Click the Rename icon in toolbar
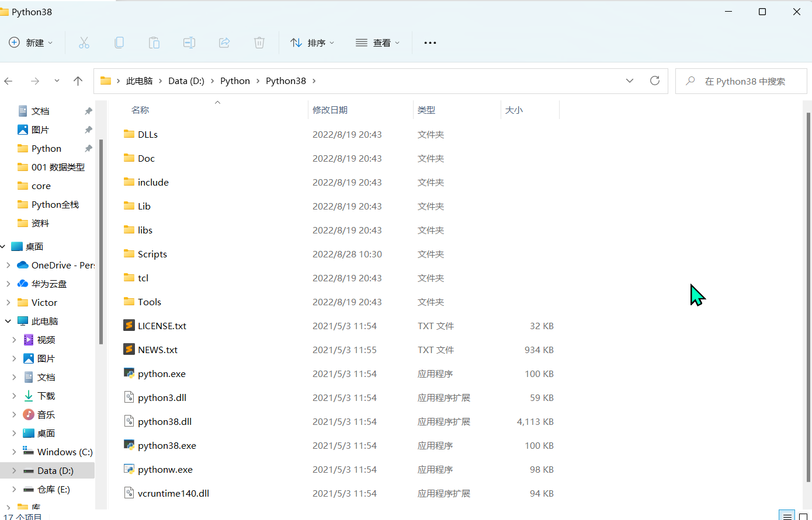Image resolution: width=812 pixels, height=520 pixels. click(x=189, y=43)
